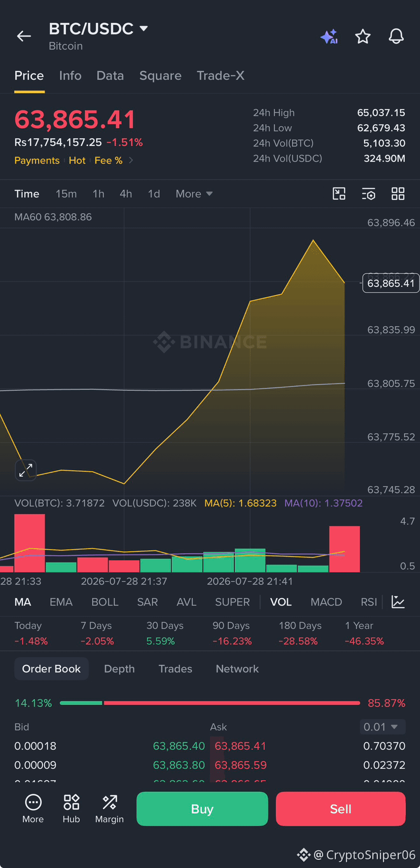Add BTC/USDC to favorites with star
The height and width of the screenshot is (868, 420).
click(363, 36)
